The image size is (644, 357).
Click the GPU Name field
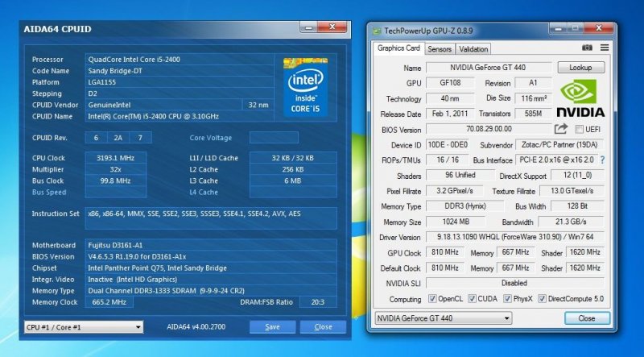tap(488, 68)
